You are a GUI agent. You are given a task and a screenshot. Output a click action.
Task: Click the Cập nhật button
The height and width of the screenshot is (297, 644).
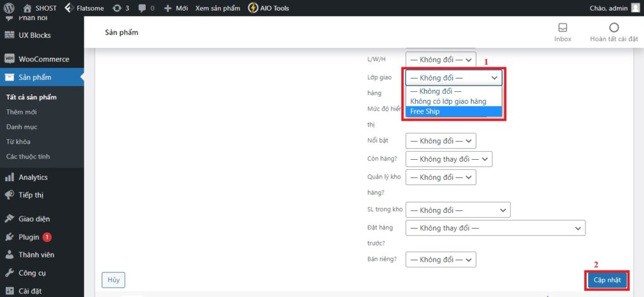pos(606,280)
